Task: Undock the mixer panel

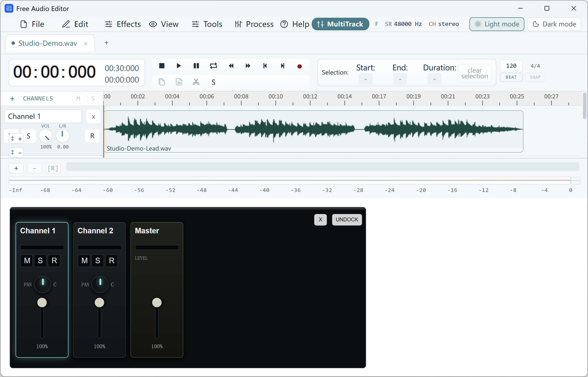Action: (x=347, y=220)
